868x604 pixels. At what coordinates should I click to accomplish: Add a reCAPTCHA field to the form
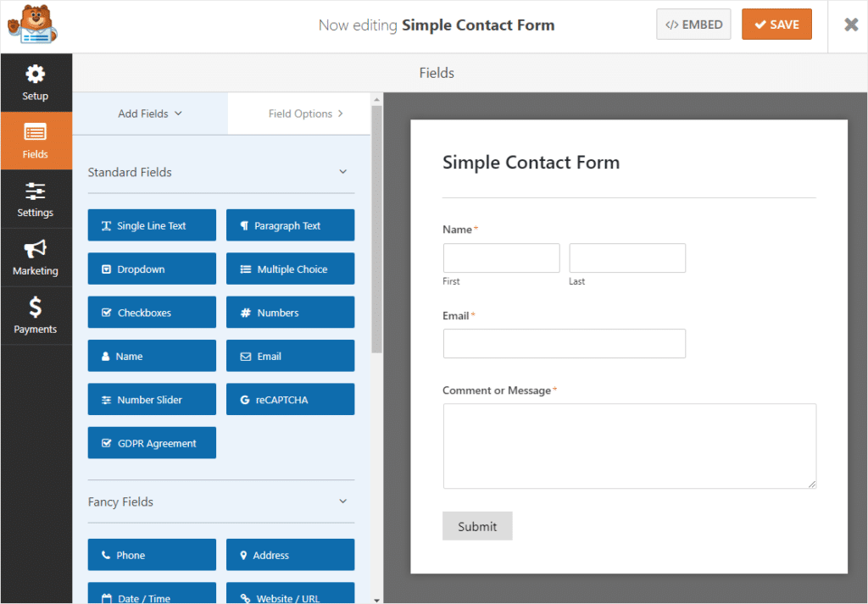(290, 399)
